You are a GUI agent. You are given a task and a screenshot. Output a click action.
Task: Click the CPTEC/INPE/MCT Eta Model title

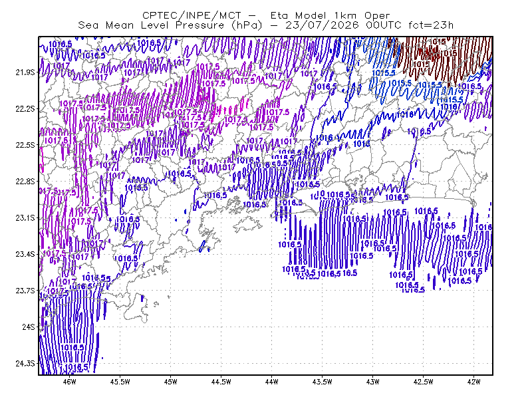[x=266, y=15]
